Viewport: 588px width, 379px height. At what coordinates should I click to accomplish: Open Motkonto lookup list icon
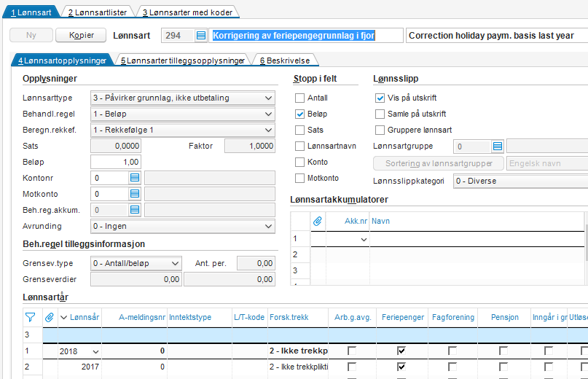(135, 194)
